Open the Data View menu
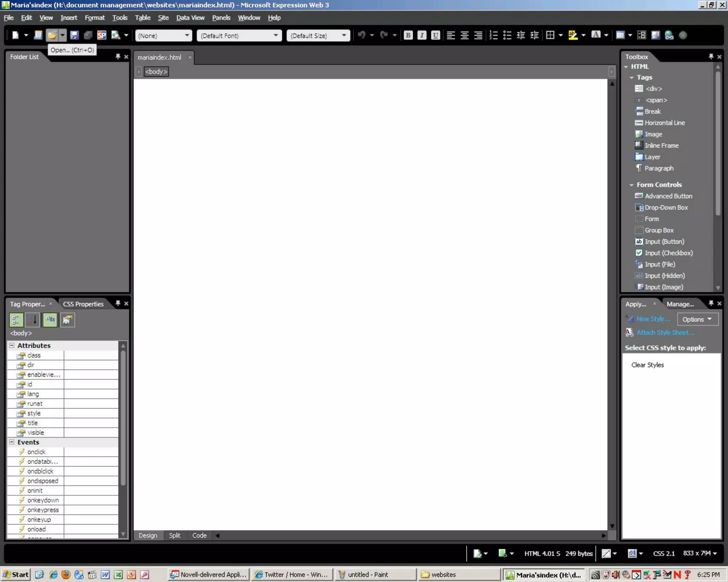The height and width of the screenshot is (582, 728). tap(190, 17)
